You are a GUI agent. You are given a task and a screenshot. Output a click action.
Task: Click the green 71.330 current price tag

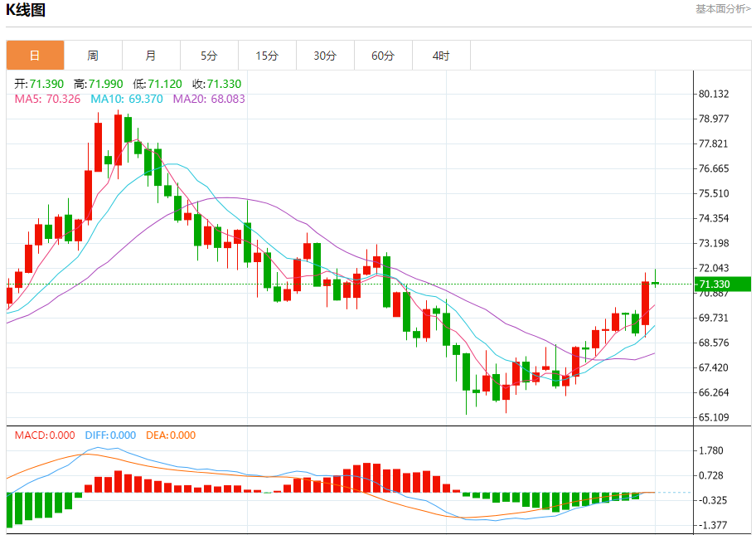pos(723,285)
